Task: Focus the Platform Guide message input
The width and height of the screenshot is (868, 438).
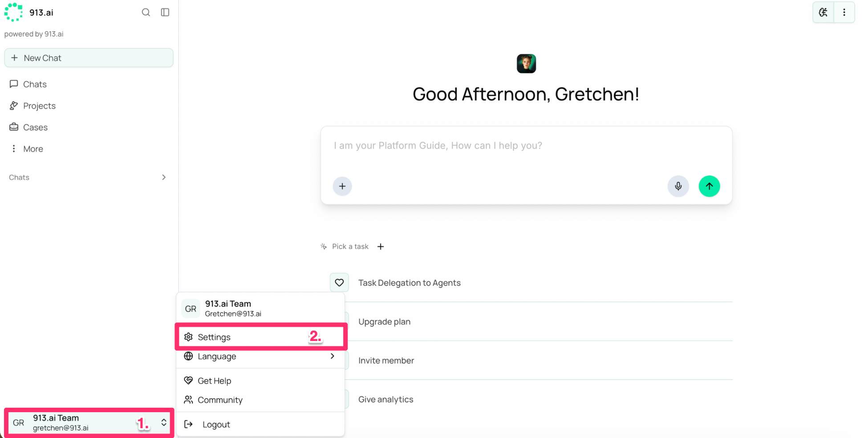Action: pos(526,146)
